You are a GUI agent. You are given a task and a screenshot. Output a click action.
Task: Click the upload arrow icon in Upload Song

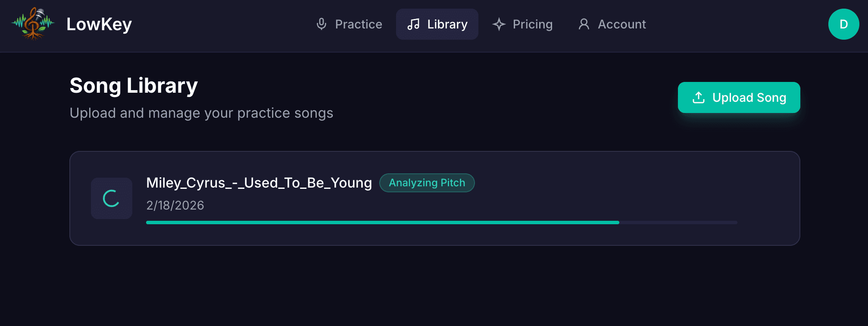699,98
